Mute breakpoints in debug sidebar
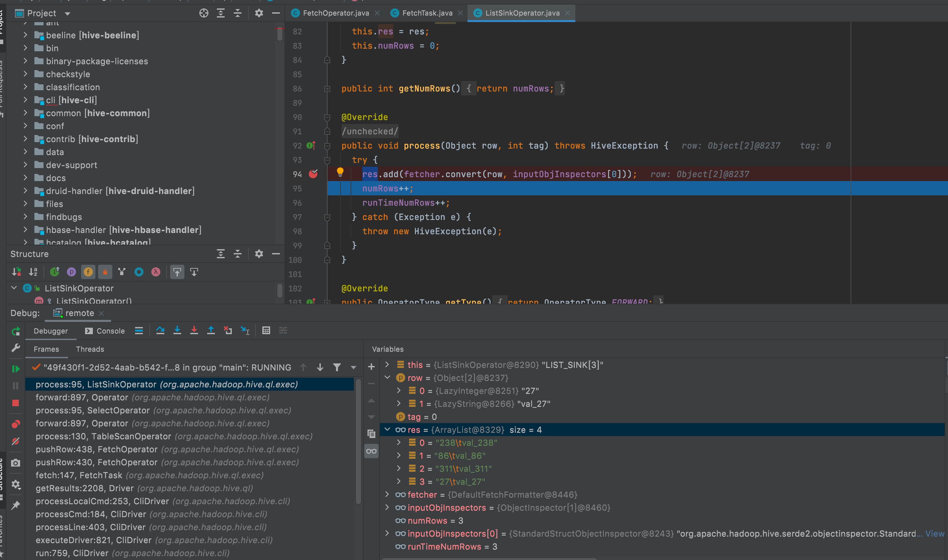 16,441
